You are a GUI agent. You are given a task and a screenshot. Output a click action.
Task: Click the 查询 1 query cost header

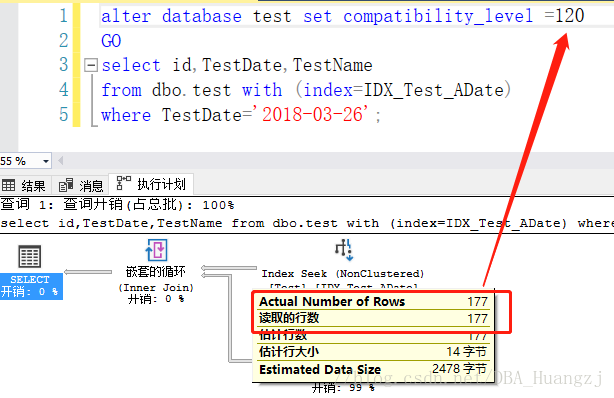(x=117, y=204)
